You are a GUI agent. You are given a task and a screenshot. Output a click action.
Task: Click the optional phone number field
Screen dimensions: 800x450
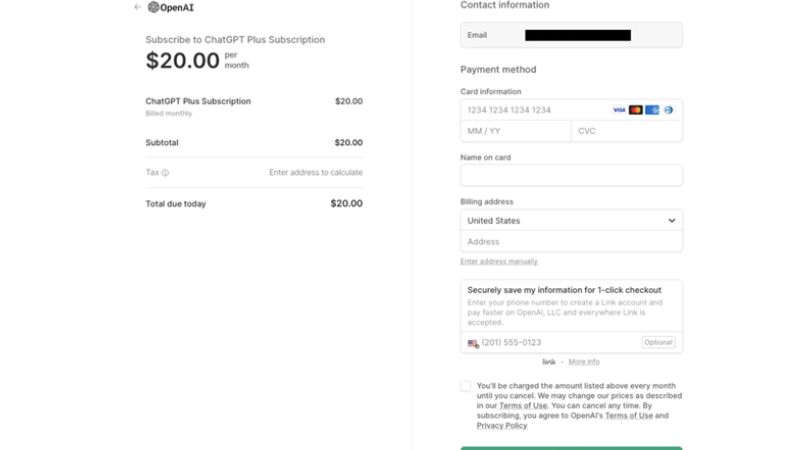(560, 343)
